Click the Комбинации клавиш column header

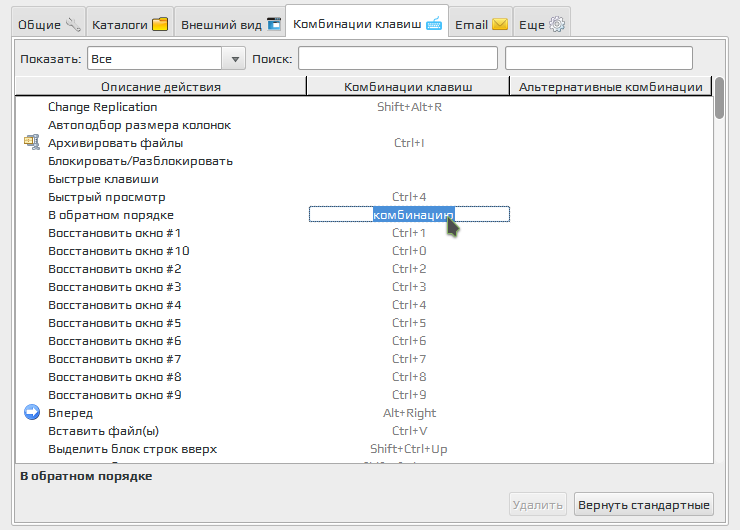407,87
